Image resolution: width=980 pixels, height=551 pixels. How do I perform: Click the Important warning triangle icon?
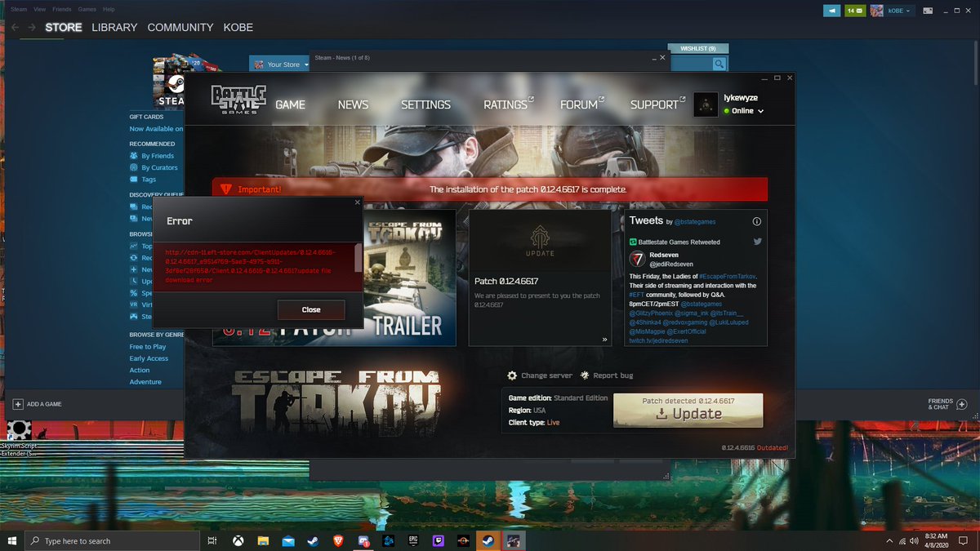point(226,189)
